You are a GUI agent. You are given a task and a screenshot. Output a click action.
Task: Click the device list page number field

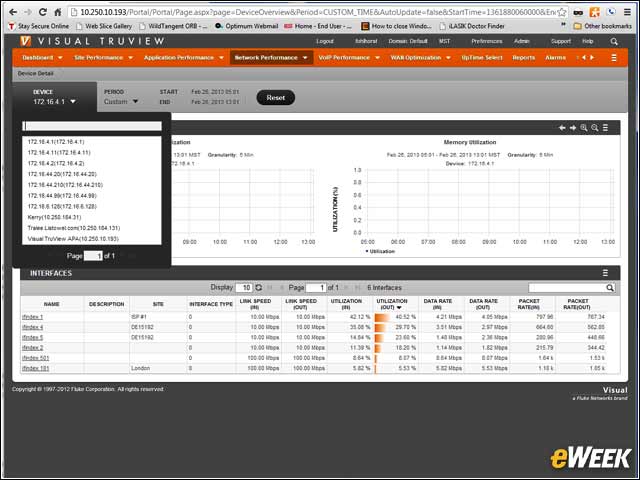[x=93, y=256]
